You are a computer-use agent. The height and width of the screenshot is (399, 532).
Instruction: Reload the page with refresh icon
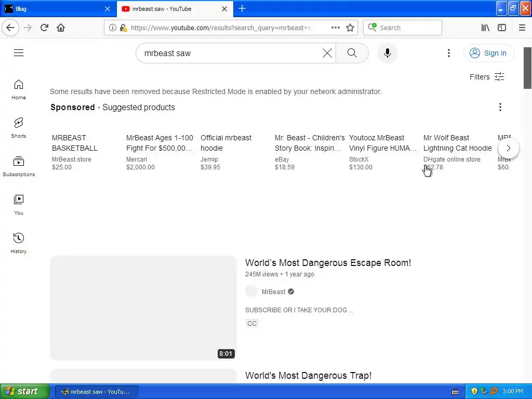45,28
